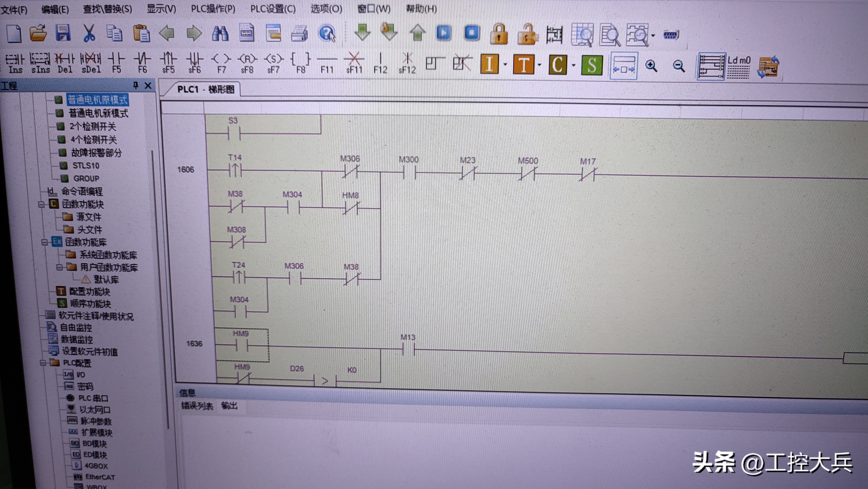The width and height of the screenshot is (868, 489).
Task: Click the green download-to-PLC arrow icon
Action: pos(363,33)
